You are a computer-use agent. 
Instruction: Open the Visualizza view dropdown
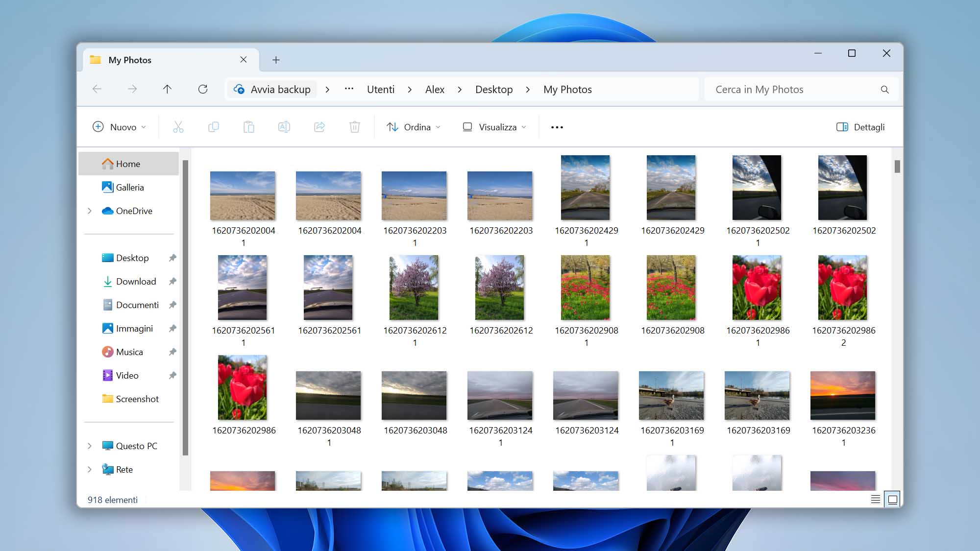(495, 127)
